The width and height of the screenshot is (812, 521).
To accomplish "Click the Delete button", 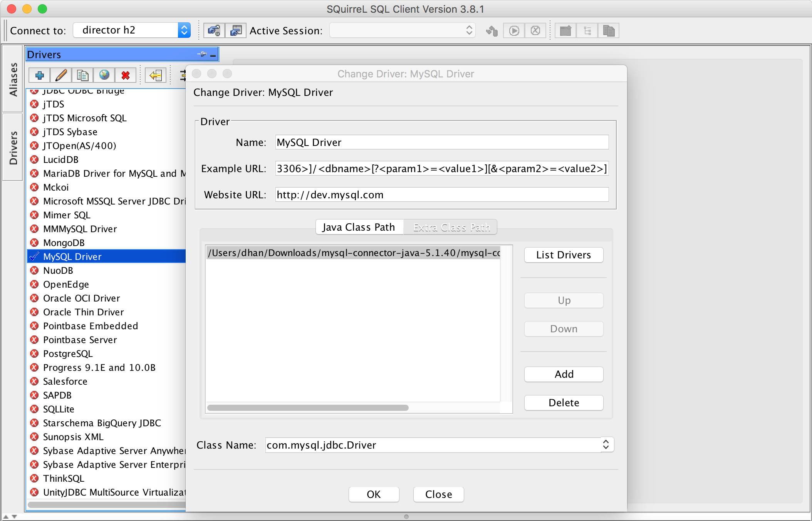I will 564,403.
